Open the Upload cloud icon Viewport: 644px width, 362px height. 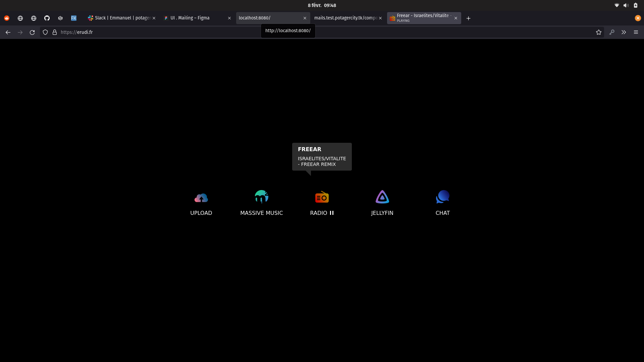pyautogui.click(x=201, y=198)
